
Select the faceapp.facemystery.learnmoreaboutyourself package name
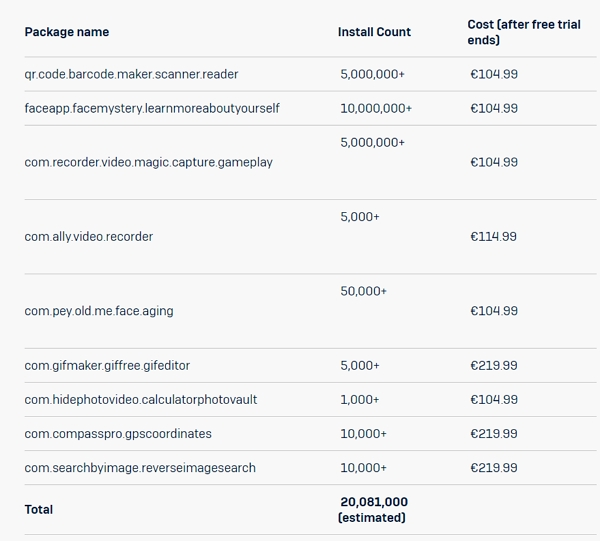pos(152,108)
